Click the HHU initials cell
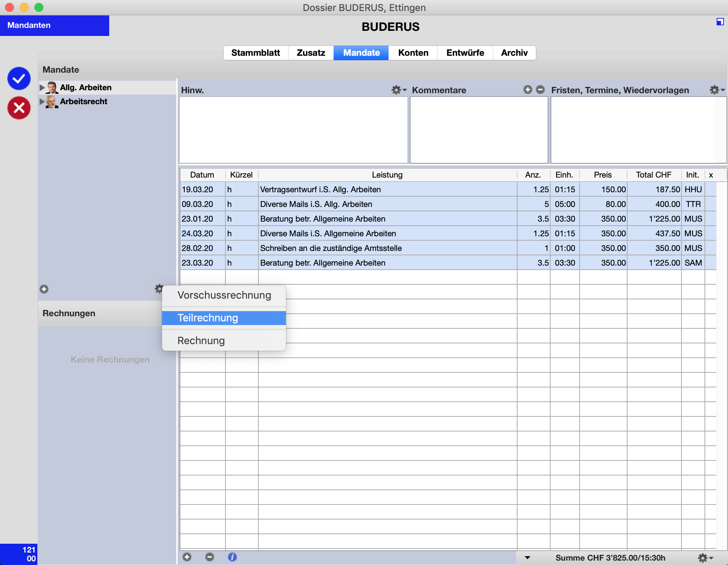This screenshot has height=565, width=728. pyautogui.click(x=693, y=189)
